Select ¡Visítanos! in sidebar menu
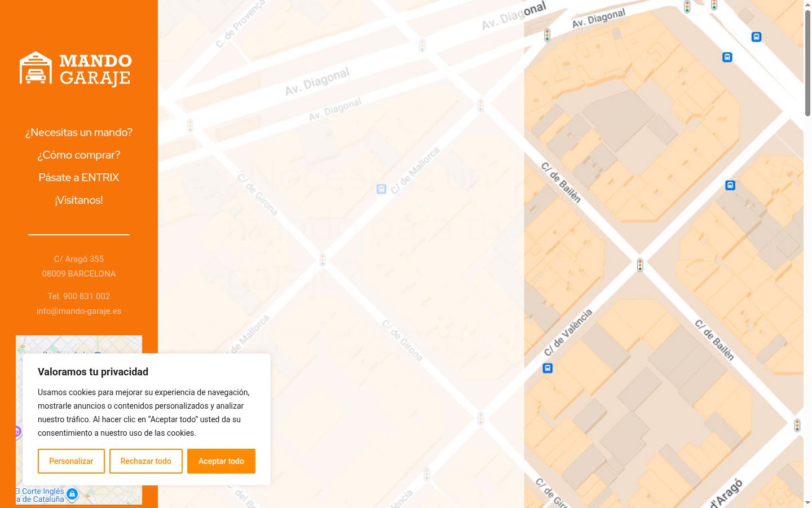The image size is (812, 508). pos(79,200)
